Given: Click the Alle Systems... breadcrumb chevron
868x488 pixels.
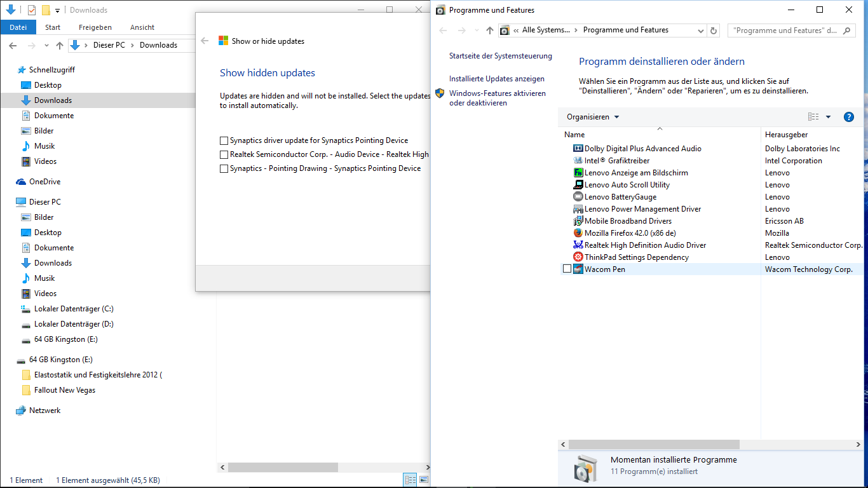Looking at the screenshot, I should tap(576, 30).
